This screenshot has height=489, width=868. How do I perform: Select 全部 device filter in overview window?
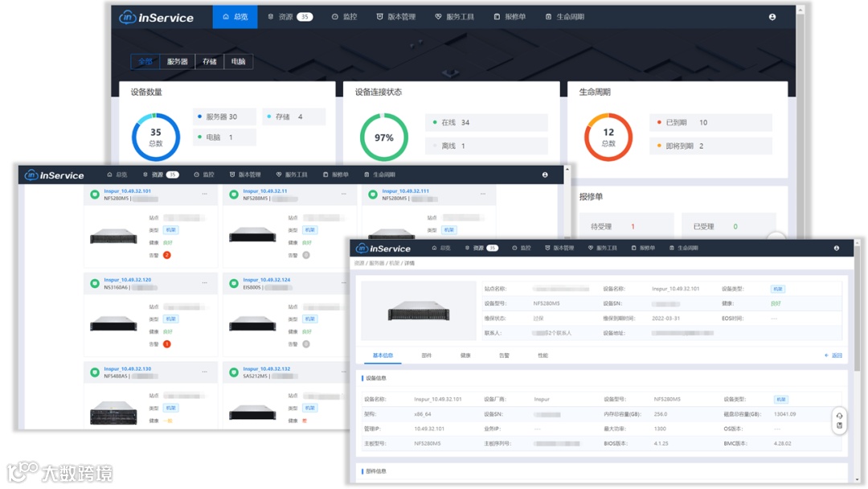coord(145,61)
